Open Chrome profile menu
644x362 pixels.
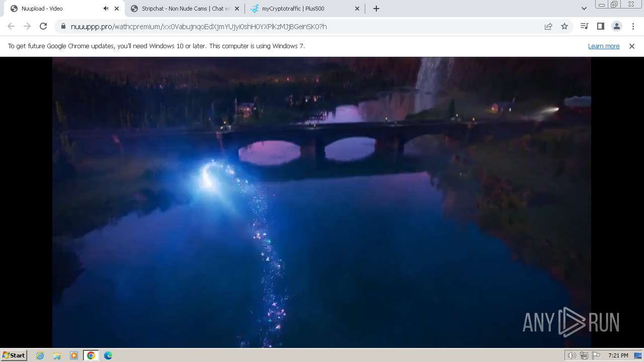[616, 26]
